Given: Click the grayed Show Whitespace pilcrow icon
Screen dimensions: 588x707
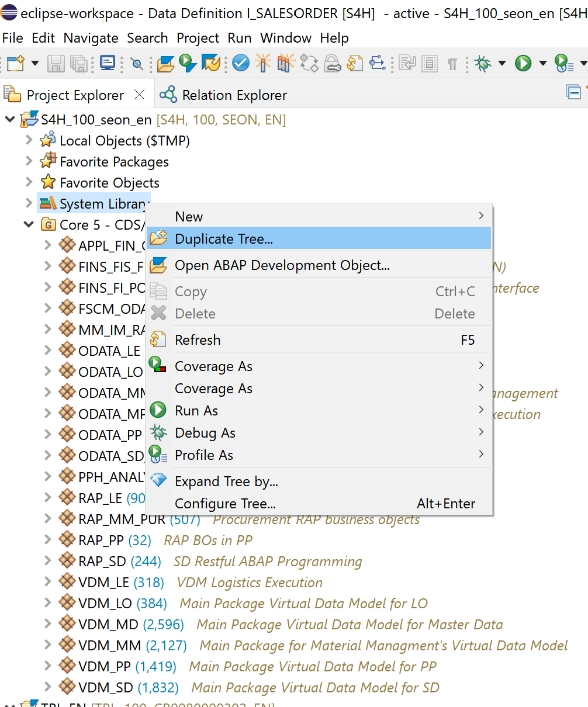Looking at the screenshot, I should click(452, 63).
